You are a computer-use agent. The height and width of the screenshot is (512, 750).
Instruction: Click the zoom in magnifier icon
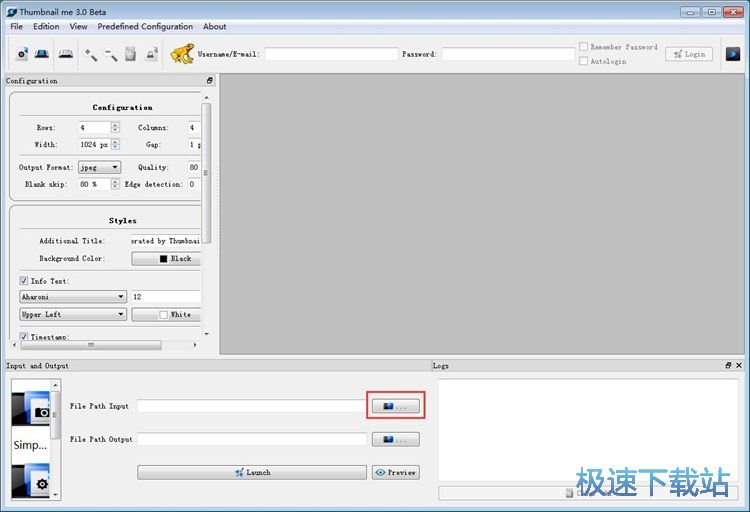pos(90,54)
